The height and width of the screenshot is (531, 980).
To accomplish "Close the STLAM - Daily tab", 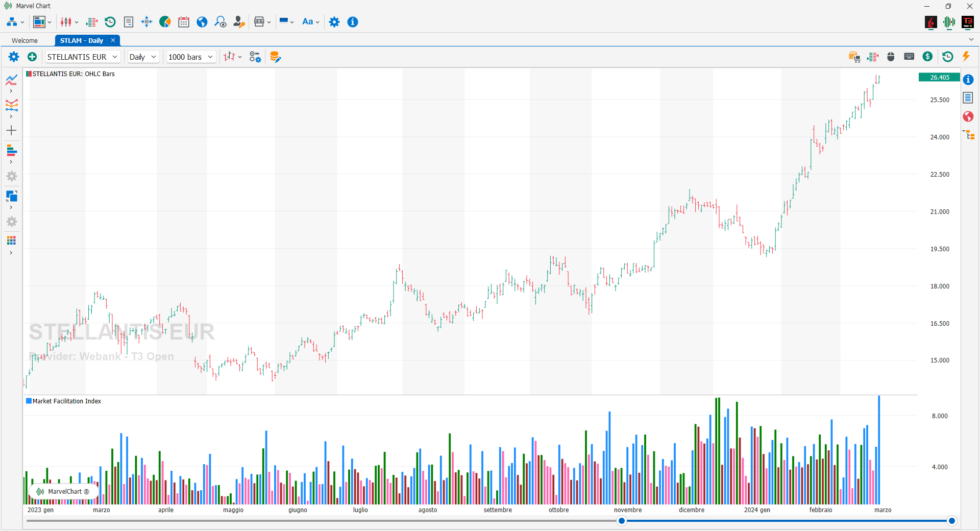I will [x=113, y=40].
